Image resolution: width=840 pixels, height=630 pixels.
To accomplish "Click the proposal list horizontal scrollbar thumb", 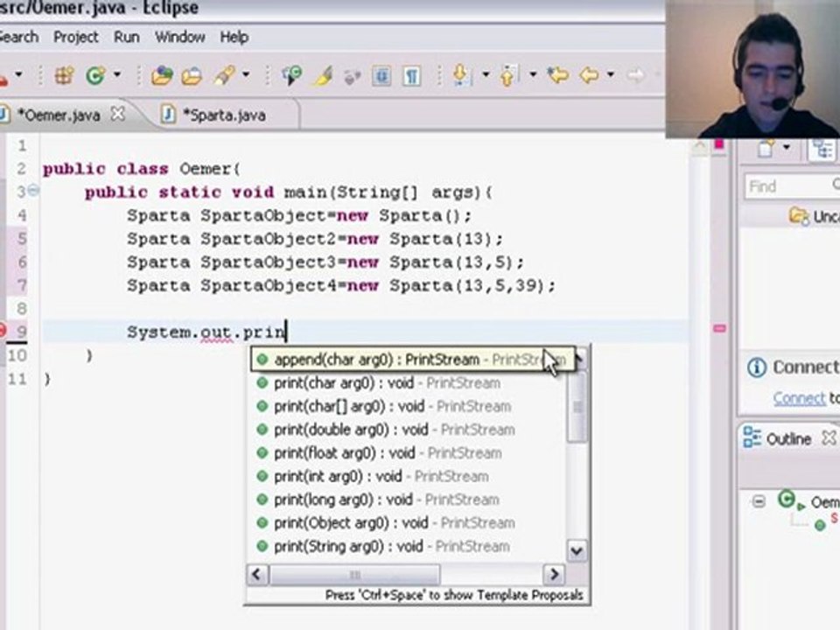I will tap(354, 574).
